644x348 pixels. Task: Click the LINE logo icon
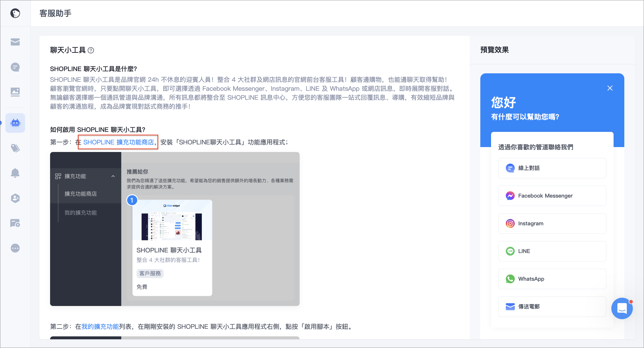click(x=510, y=251)
